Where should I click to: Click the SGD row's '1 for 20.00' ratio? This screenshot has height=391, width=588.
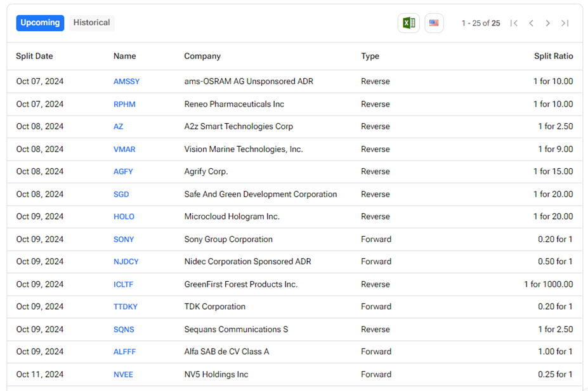[x=553, y=194]
